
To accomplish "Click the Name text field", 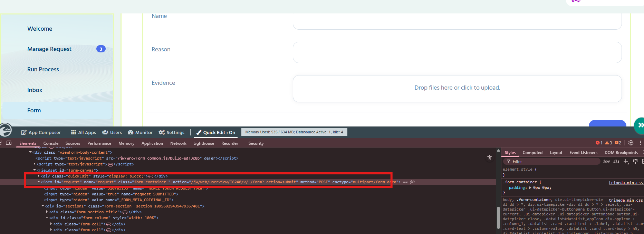I will pyautogui.click(x=457, y=21).
